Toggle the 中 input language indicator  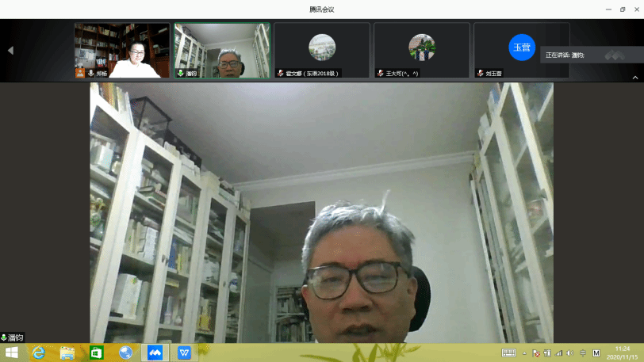[x=583, y=353]
